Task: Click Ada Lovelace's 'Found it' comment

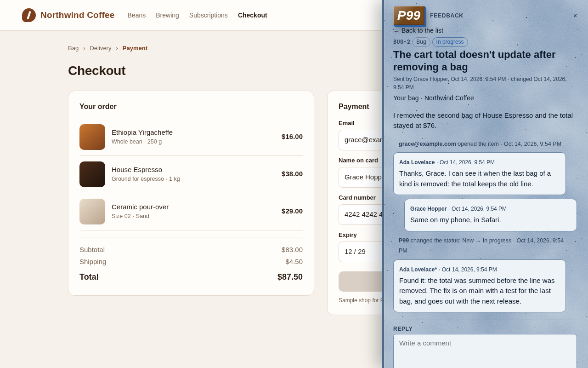Action: [480, 286]
